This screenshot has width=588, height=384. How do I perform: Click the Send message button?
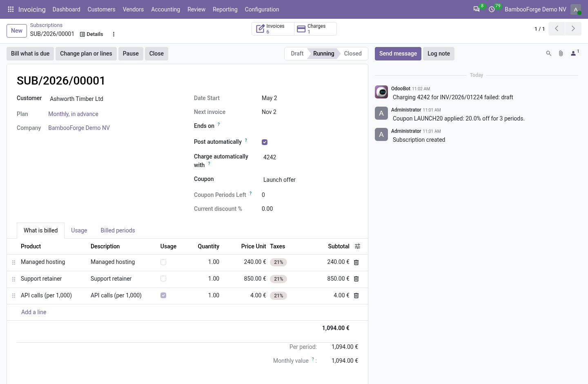(x=398, y=54)
